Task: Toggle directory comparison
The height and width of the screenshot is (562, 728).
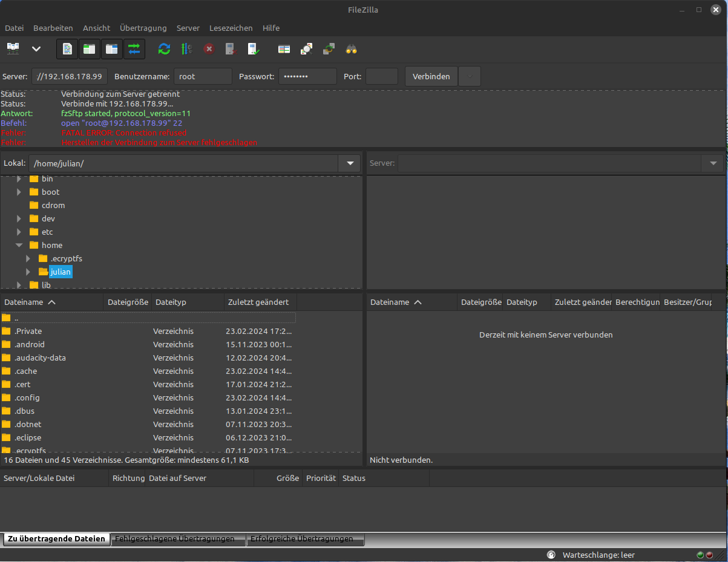Action: click(x=306, y=49)
